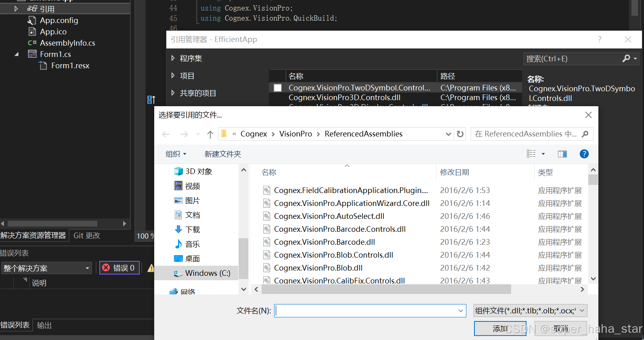The width and height of the screenshot is (644, 340).
Task: Click the 添加 button
Action: click(500, 329)
